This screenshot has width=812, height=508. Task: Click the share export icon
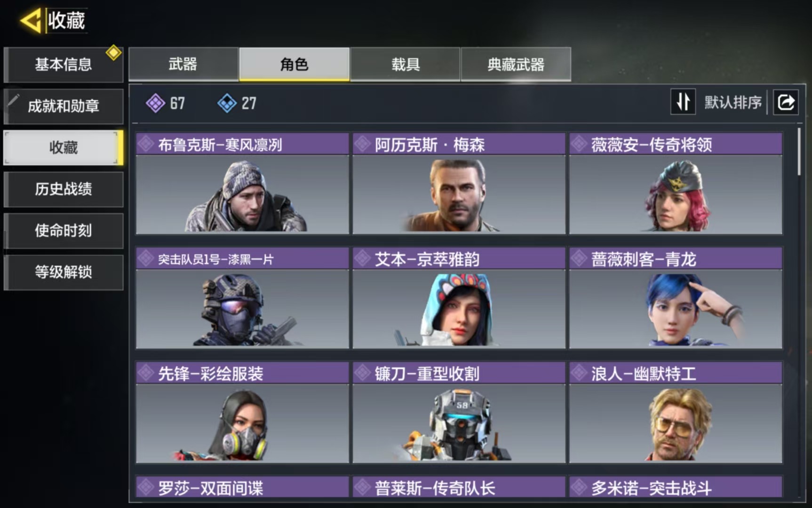[786, 102]
